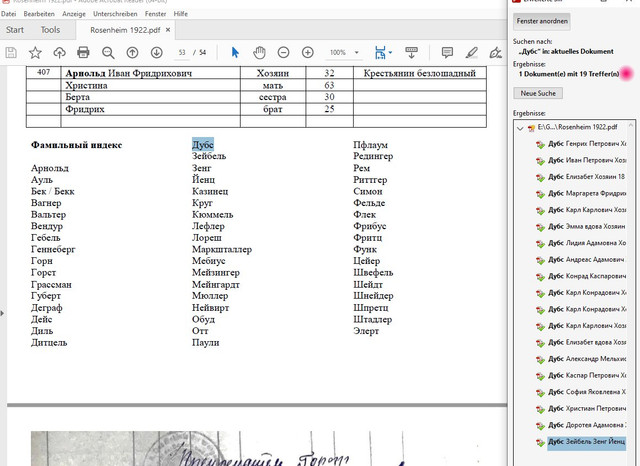640x466 pixels.
Task: Print the document using the printer icon
Action: coord(83,52)
